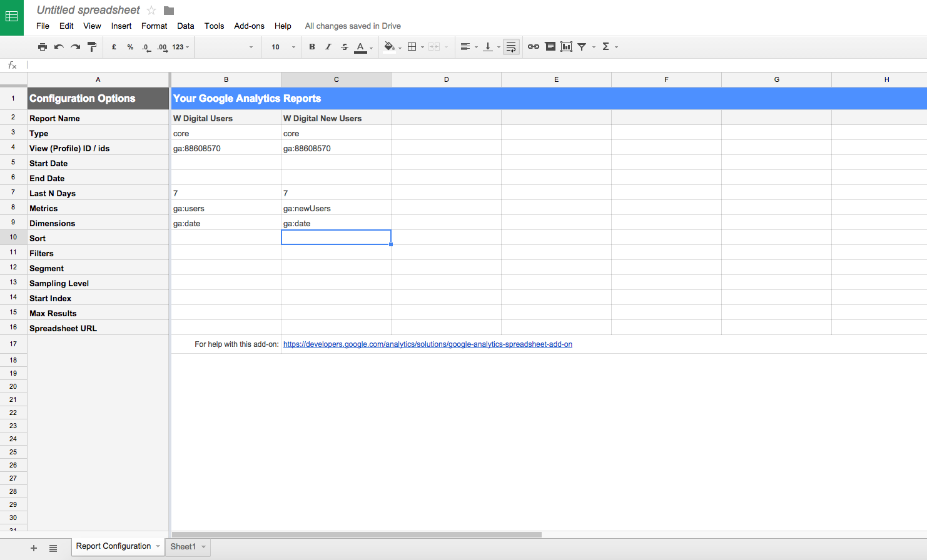Select Report Configuration sheet tab
This screenshot has width=927, height=560.
click(x=113, y=546)
